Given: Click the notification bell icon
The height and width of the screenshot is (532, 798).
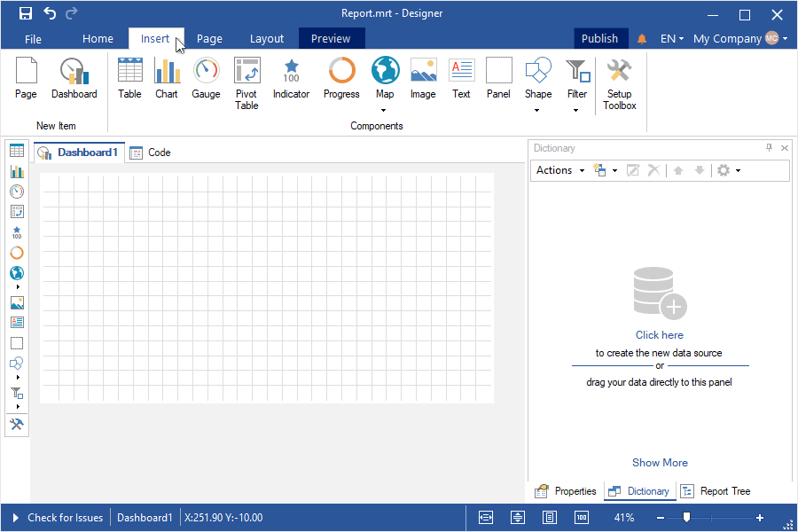Looking at the screenshot, I should [642, 39].
